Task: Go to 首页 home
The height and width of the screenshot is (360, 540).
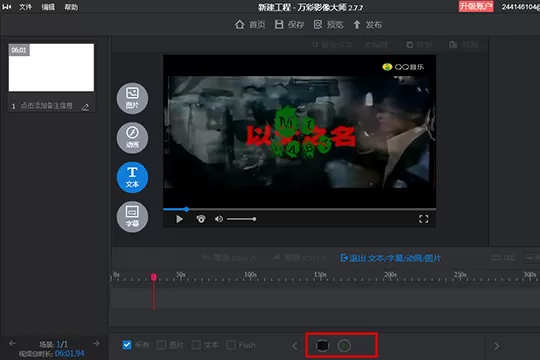Action: tap(250, 25)
